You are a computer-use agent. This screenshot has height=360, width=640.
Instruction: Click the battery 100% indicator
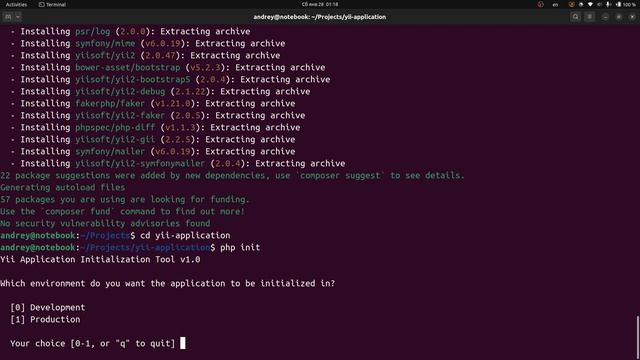(626, 4)
